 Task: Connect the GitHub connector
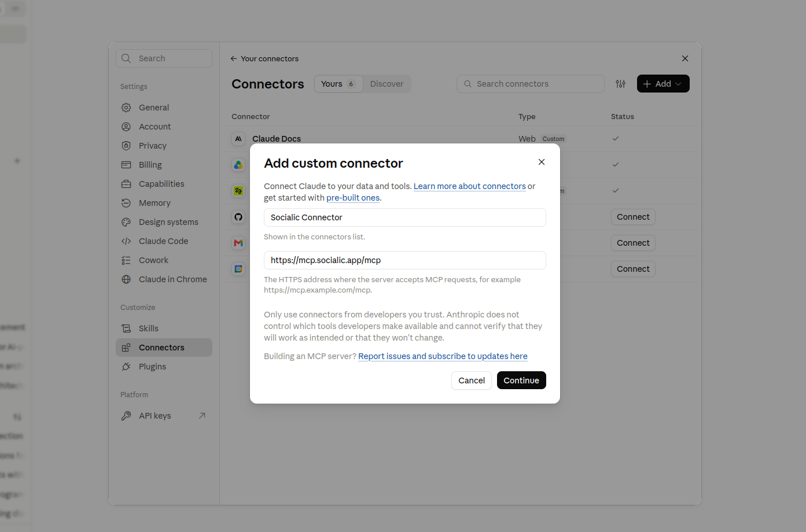tap(633, 217)
